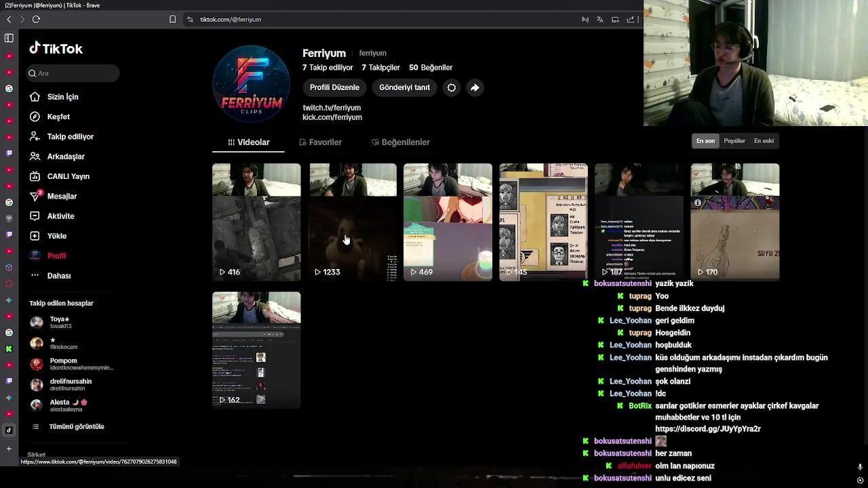
Task: Open the video with 145 views
Action: coord(543,222)
